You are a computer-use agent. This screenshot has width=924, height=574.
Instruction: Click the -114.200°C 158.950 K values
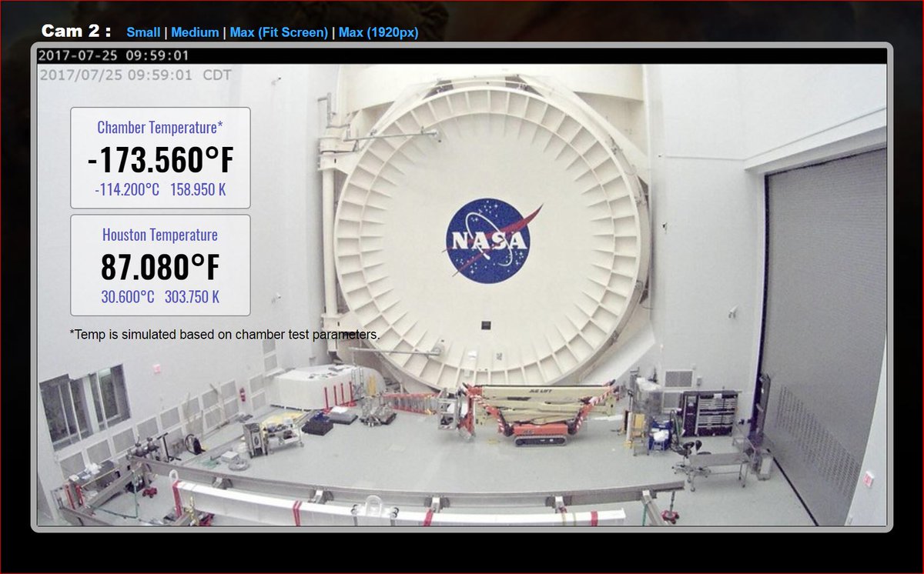click(x=160, y=189)
